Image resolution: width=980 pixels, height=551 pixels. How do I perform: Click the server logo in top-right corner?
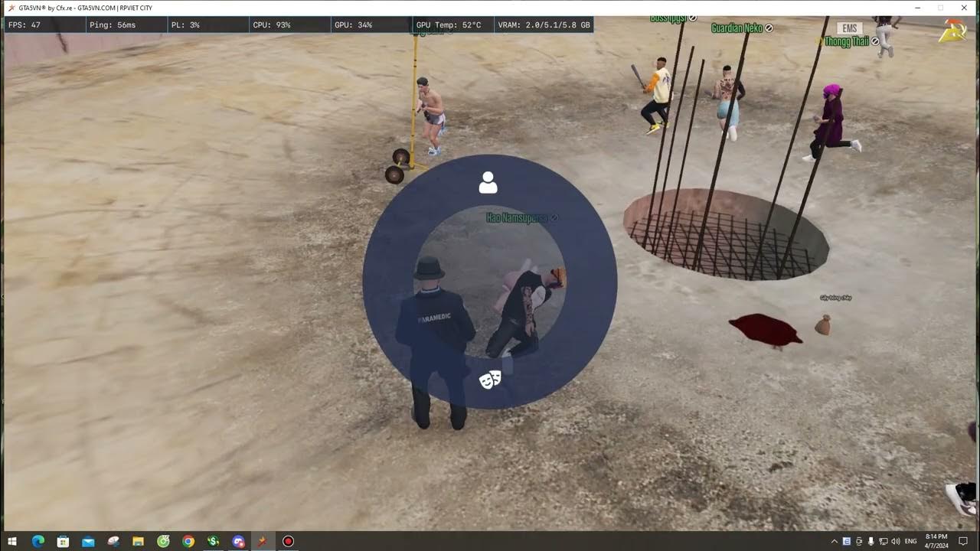[953, 29]
